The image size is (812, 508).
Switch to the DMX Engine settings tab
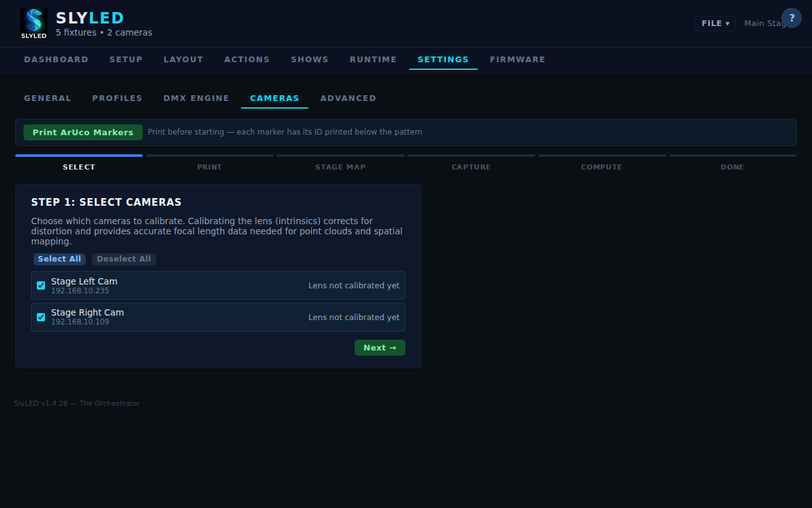pyautogui.click(x=196, y=98)
